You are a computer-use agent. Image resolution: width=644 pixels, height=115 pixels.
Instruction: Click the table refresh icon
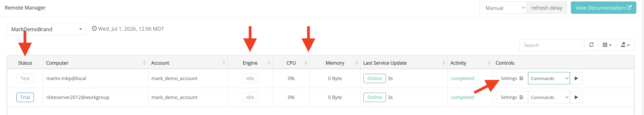(591, 45)
